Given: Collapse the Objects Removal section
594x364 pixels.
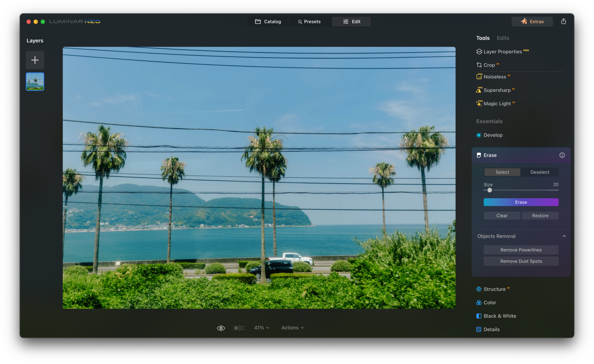Looking at the screenshot, I should click(x=564, y=236).
